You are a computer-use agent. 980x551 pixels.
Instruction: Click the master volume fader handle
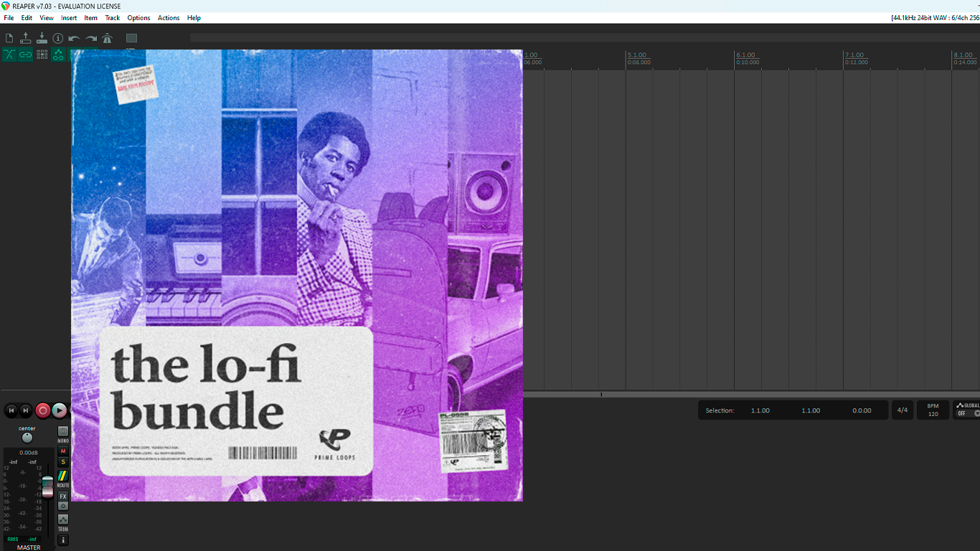click(47, 486)
